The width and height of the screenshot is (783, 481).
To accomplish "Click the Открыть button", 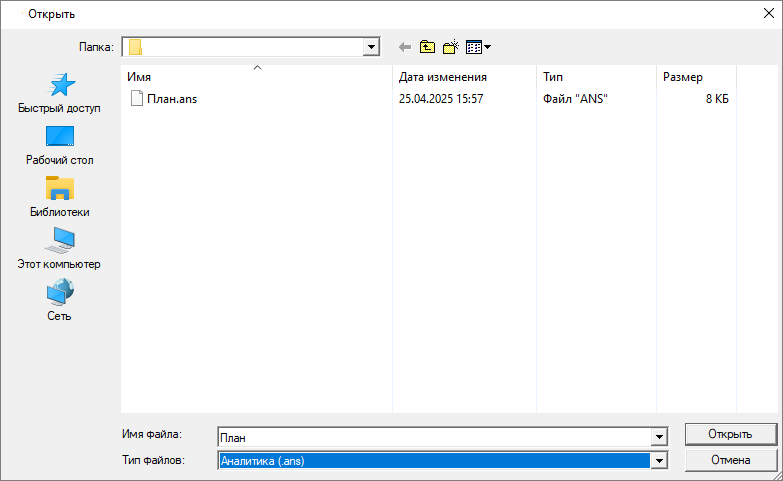I will tap(730, 434).
